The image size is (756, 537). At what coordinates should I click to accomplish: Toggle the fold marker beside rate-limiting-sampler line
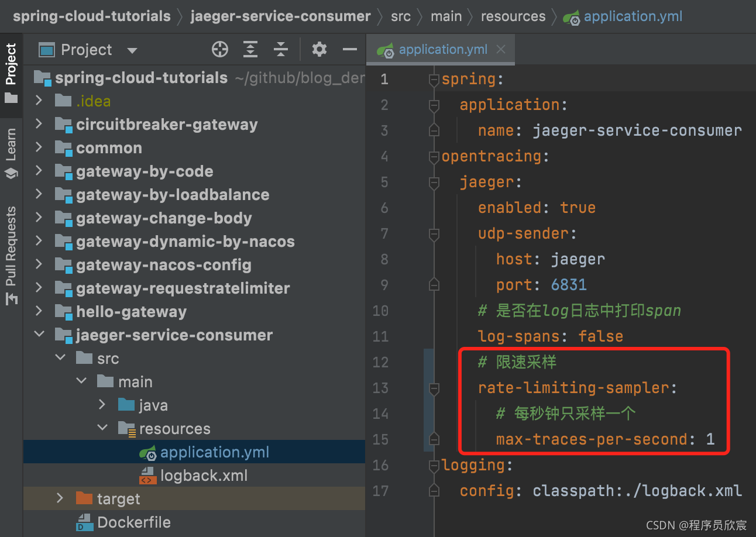434,388
